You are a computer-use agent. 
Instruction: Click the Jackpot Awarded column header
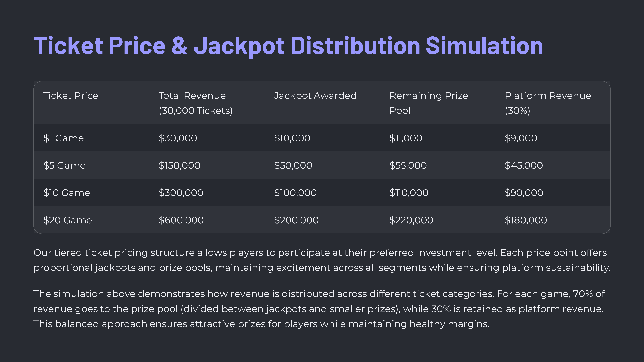pos(315,96)
